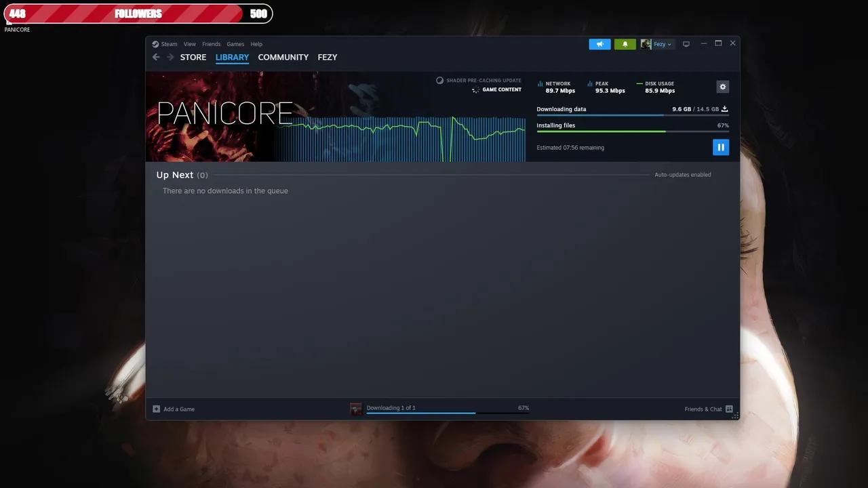The height and width of the screenshot is (488, 868).
Task: Click the 85.9 Mbps disk usage value
Action: (x=660, y=91)
